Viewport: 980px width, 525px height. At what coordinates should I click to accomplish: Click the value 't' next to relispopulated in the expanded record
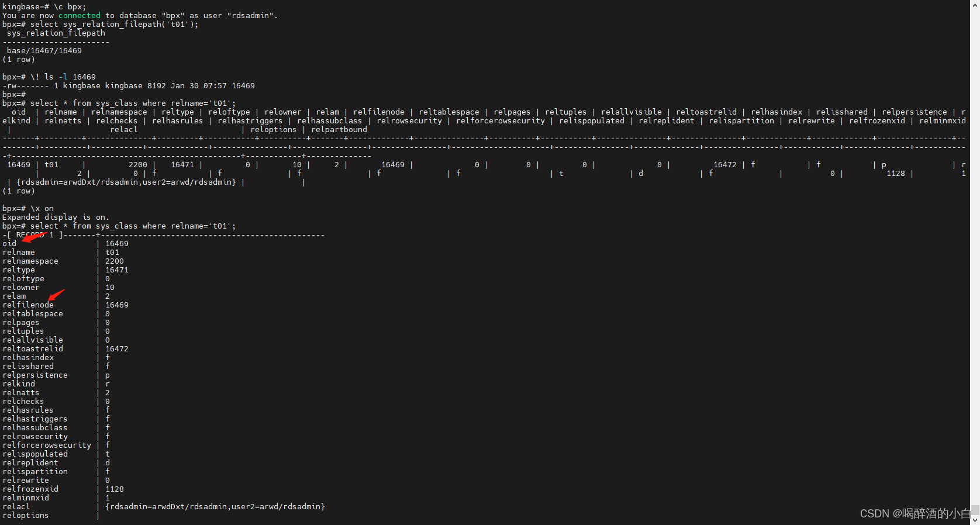coord(108,454)
